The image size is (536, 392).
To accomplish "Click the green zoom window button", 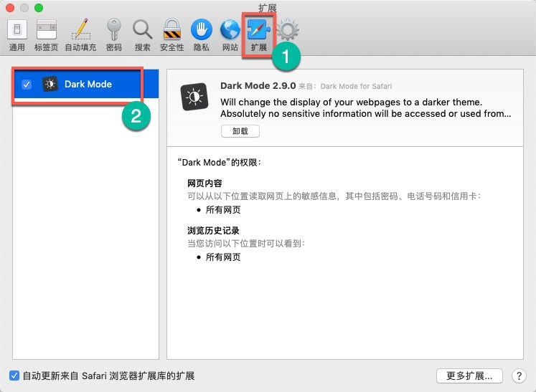I will pyautogui.click(x=39, y=8).
